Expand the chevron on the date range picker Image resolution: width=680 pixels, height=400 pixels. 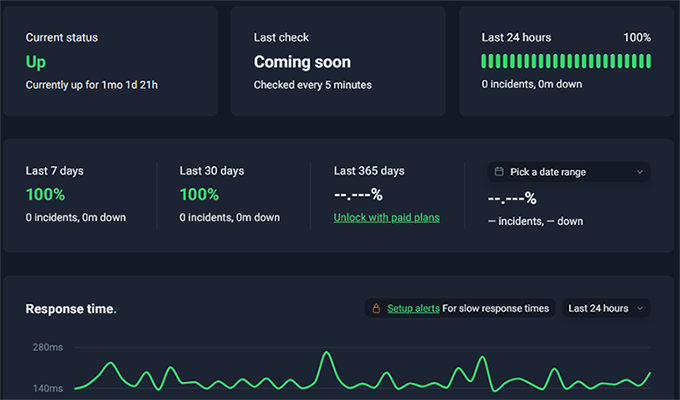pyautogui.click(x=639, y=172)
